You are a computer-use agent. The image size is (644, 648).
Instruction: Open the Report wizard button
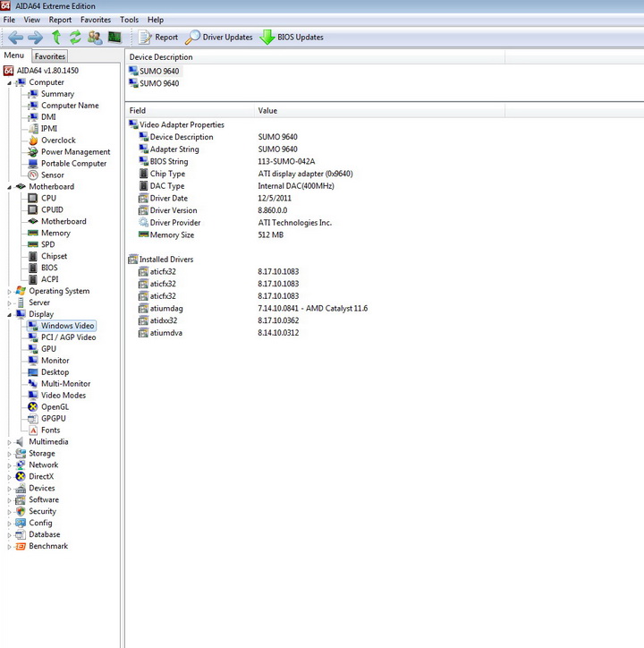pyautogui.click(x=157, y=38)
